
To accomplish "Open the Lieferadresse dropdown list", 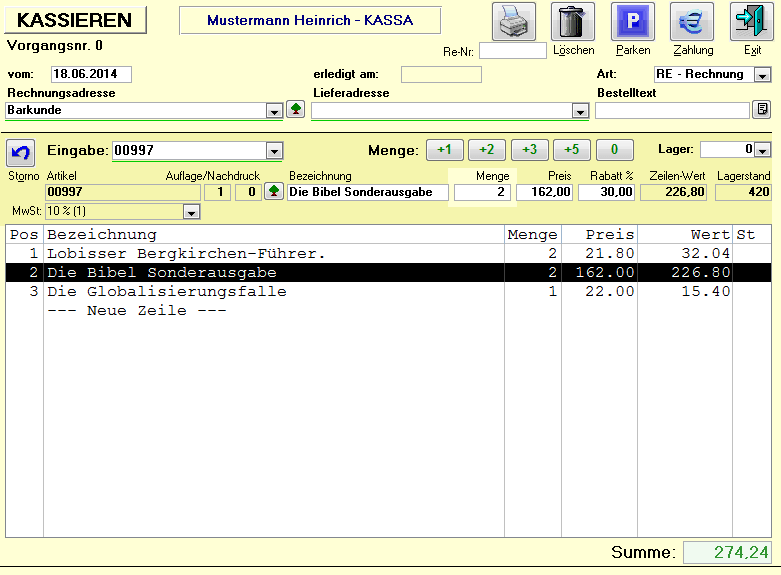I will (579, 111).
